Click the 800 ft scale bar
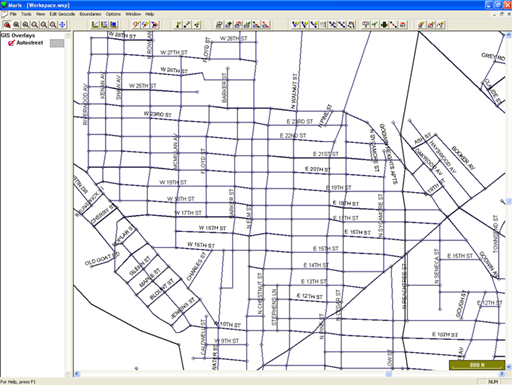This screenshot has height=385, width=512. tap(477, 365)
